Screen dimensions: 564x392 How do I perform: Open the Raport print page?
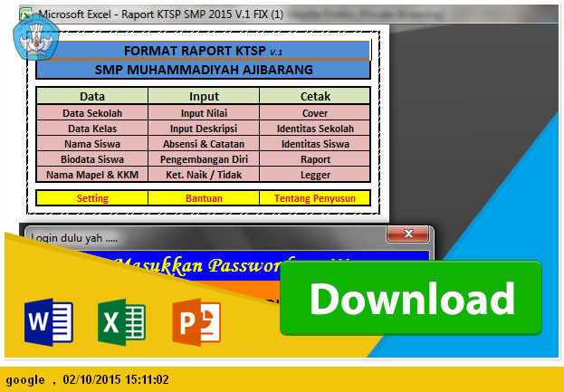tap(315, 159)
